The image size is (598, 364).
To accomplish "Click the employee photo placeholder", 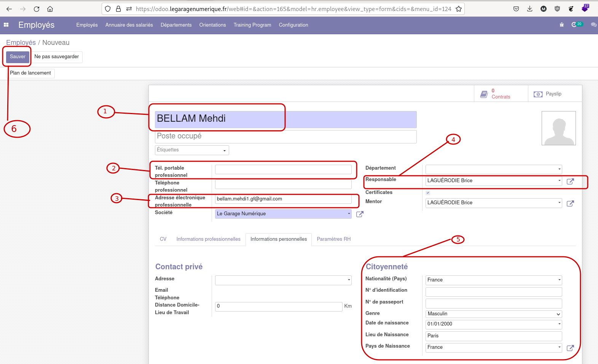I will tap(558, 128).
